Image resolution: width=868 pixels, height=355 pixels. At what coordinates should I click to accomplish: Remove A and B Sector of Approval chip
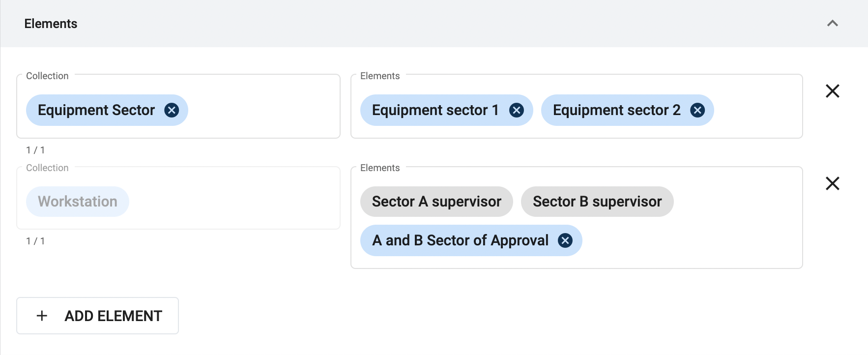coord(565,240)
